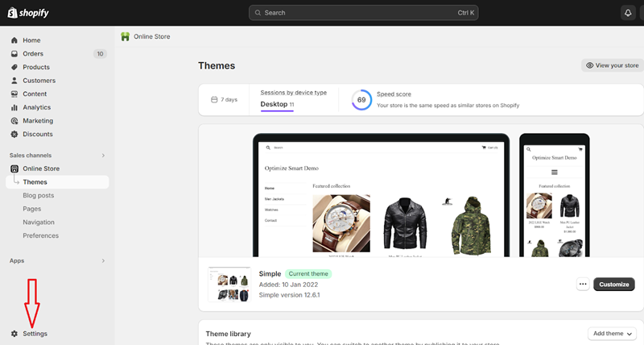Open the 7 days date range selector
Image resolution: width=644 pixels, height=345 pixels.
224,99
